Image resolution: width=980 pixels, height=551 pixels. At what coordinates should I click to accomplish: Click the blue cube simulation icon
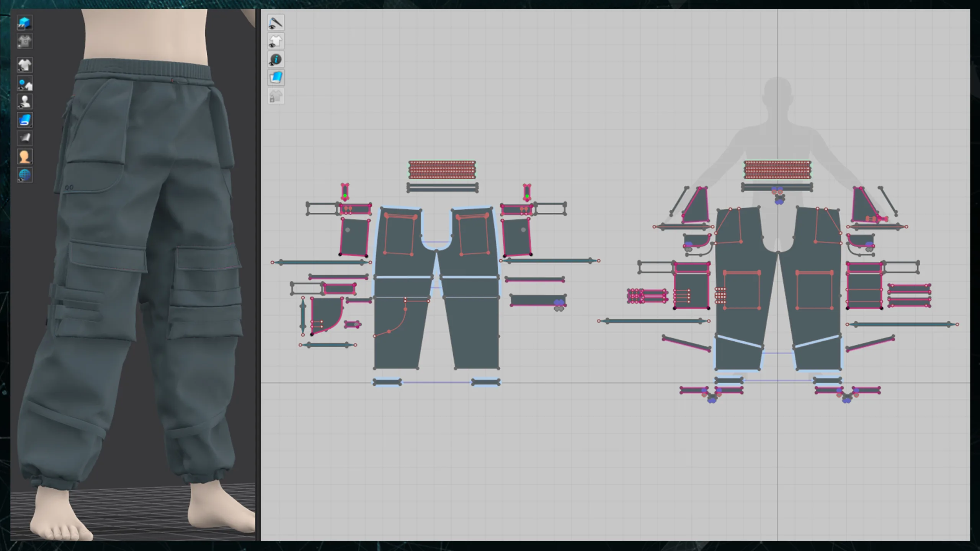click(x=24, y=23)
